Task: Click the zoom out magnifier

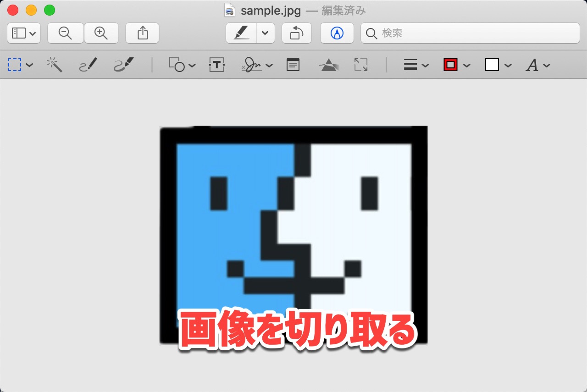Action: pos(66,33)
